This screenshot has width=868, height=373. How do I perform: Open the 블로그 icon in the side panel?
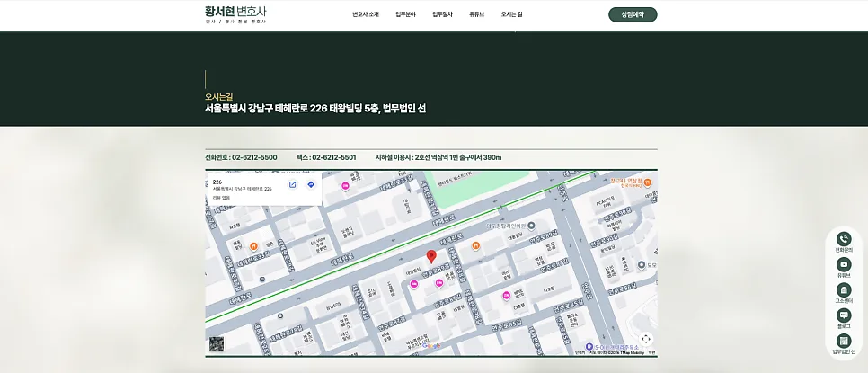click(x=844, y=315)
